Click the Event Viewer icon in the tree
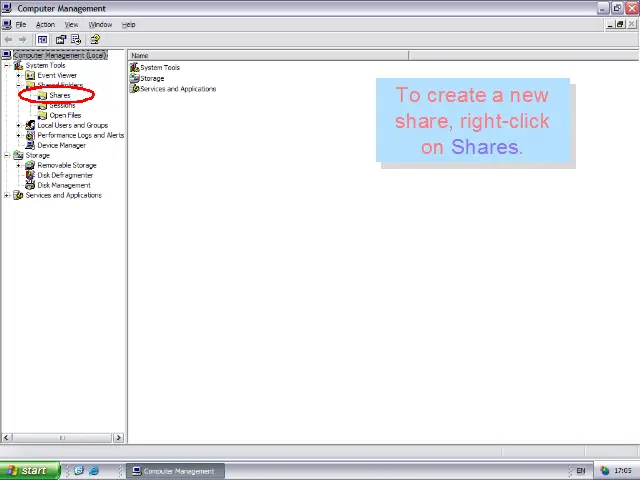This screenshot has width=640, height=480. pyautogui.click(x=30, y=76)
